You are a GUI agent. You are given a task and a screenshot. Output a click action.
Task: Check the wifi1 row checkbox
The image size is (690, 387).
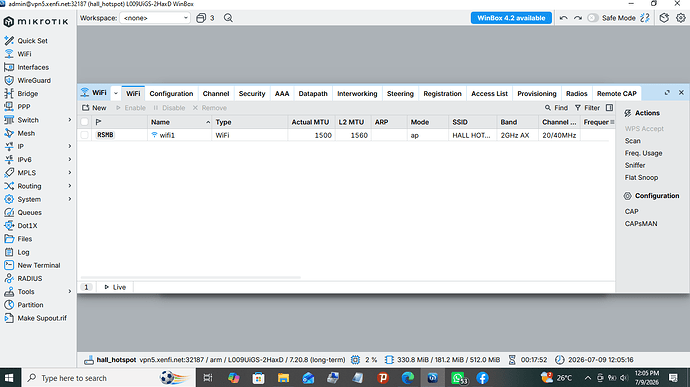coord(84,135)
